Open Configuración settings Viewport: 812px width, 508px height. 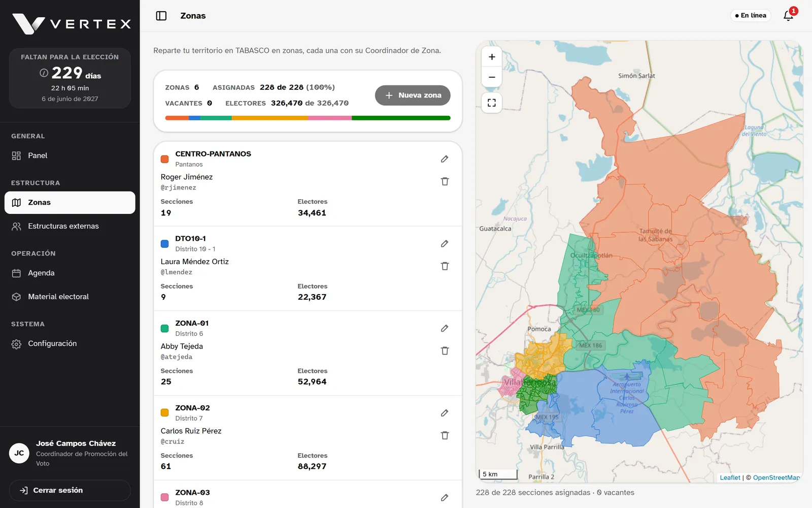click(70, 344)
